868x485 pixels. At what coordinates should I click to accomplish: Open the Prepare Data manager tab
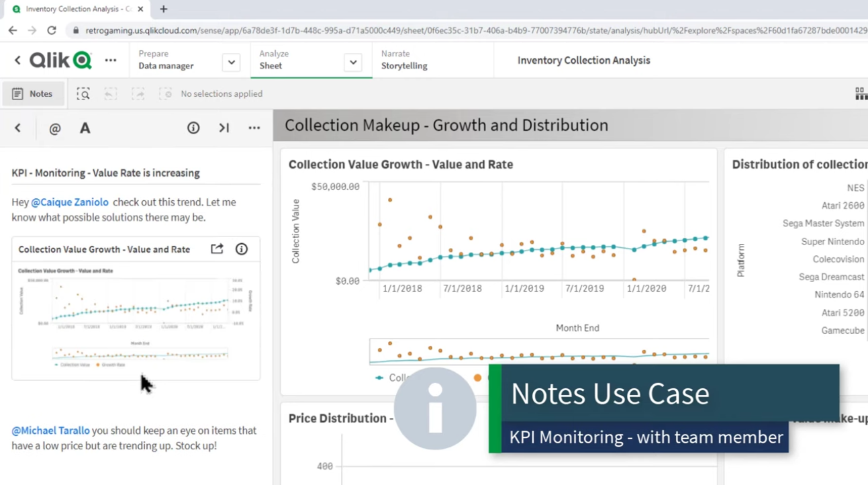(x=166, y=60)
